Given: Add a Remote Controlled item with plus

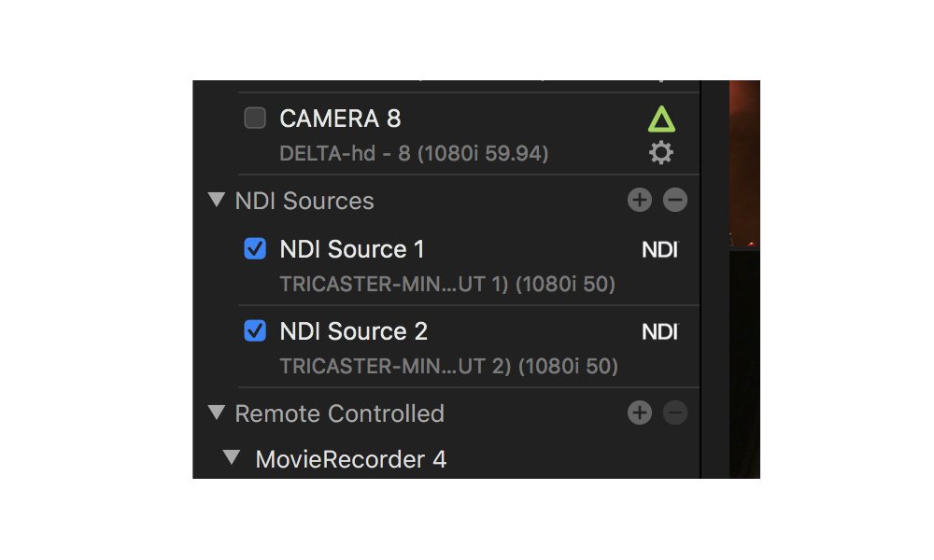Looking at the screenshot, I should pyautogui.click(x=640, y=413).
